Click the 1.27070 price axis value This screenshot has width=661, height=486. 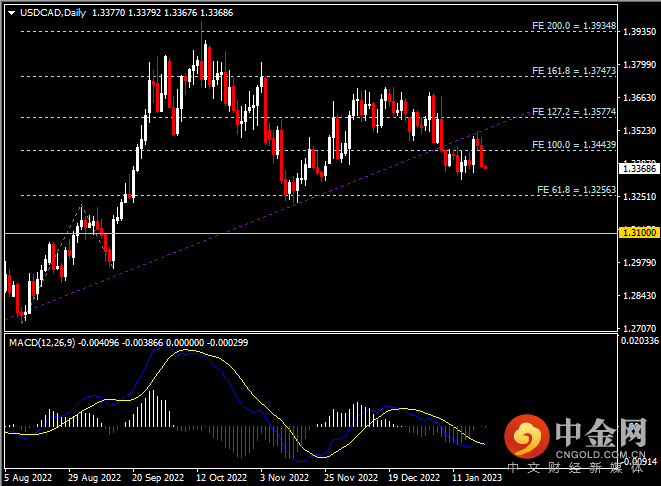pyautogui.click(x=640, y=329)
